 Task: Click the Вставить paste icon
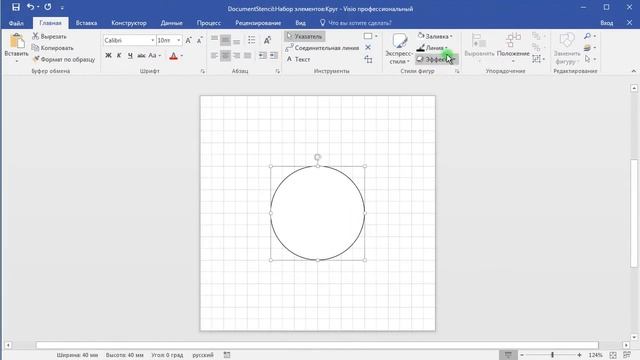(x=17, y=41)
